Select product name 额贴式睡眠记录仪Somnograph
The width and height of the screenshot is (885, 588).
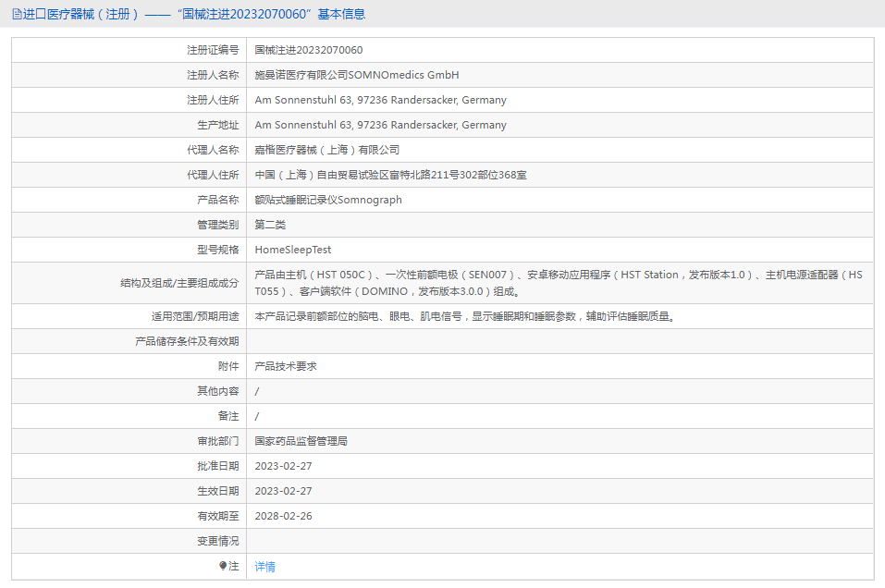coord(328,200)
